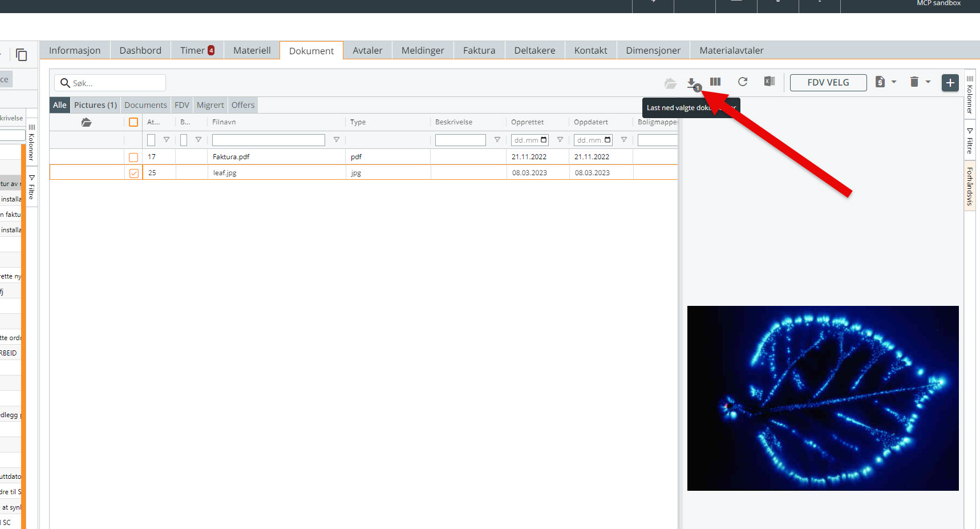Click the folder icon in table header

tap(86, 122)
